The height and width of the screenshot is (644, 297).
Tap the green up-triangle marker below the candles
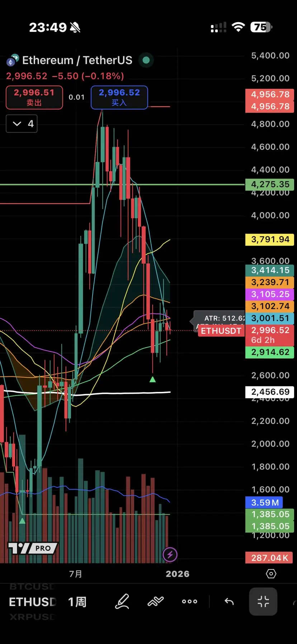(x=152, y=379)
